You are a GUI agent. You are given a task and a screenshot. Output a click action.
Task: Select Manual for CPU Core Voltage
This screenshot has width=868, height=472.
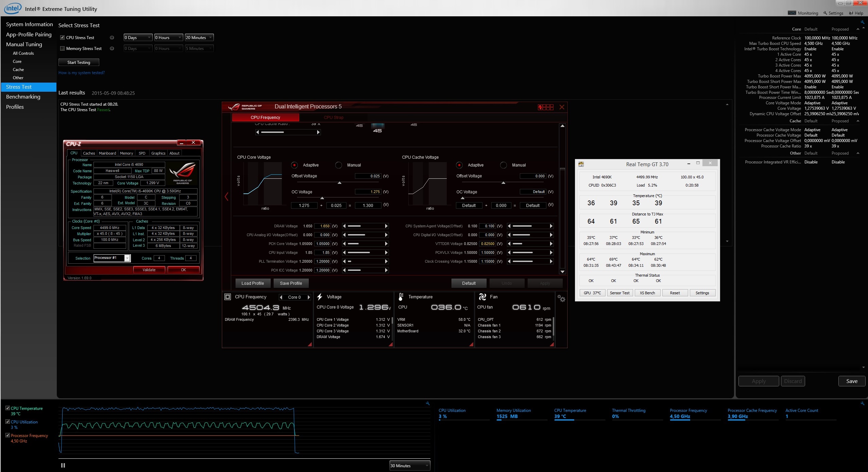tap(339, 165)
